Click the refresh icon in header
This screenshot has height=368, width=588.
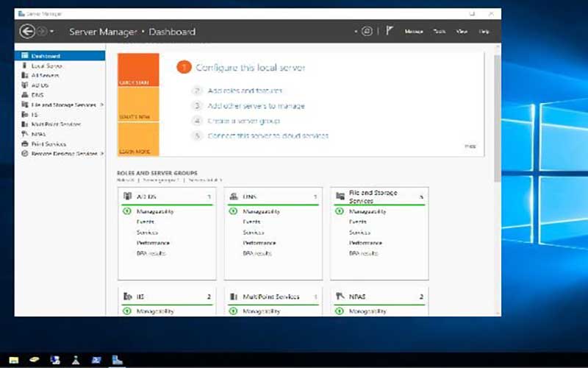click(366, 32)
